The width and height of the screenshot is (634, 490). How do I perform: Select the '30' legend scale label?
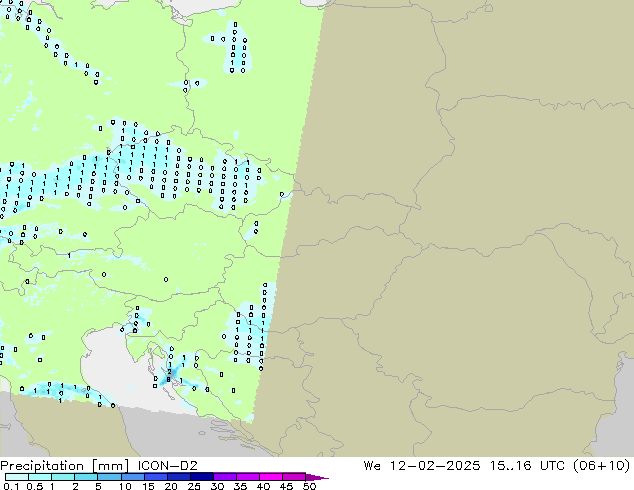(217, 486)
